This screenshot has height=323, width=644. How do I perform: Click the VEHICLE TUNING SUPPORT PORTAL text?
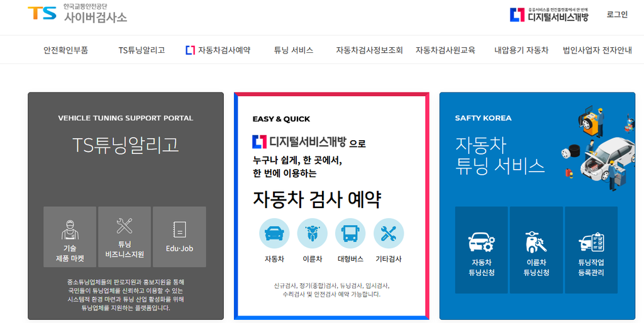tap(125, 118)
